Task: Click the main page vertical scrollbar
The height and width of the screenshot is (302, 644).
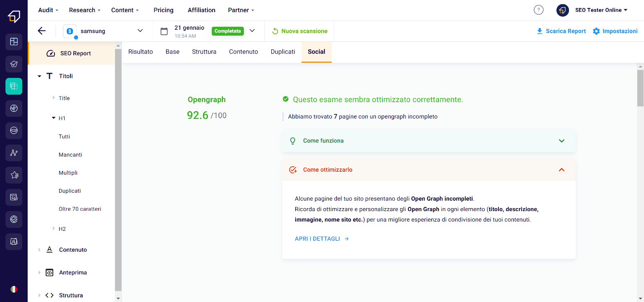Action: pos(640,88)
